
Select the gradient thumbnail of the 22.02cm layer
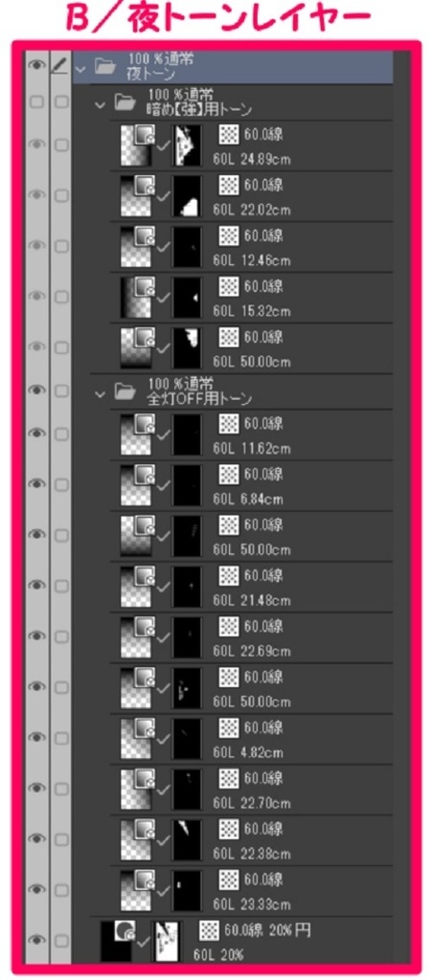click(135, 195)
